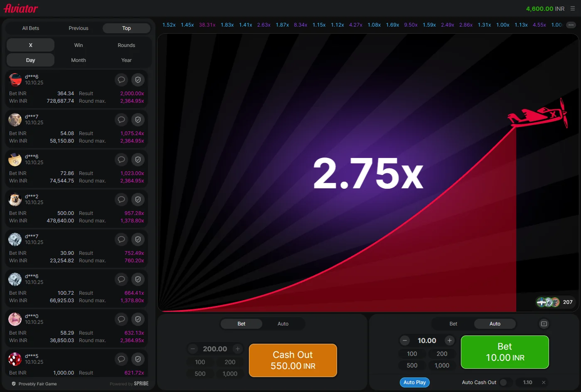
Task: Switch to the Previous bets tab
Action: (x=78, y=28)
